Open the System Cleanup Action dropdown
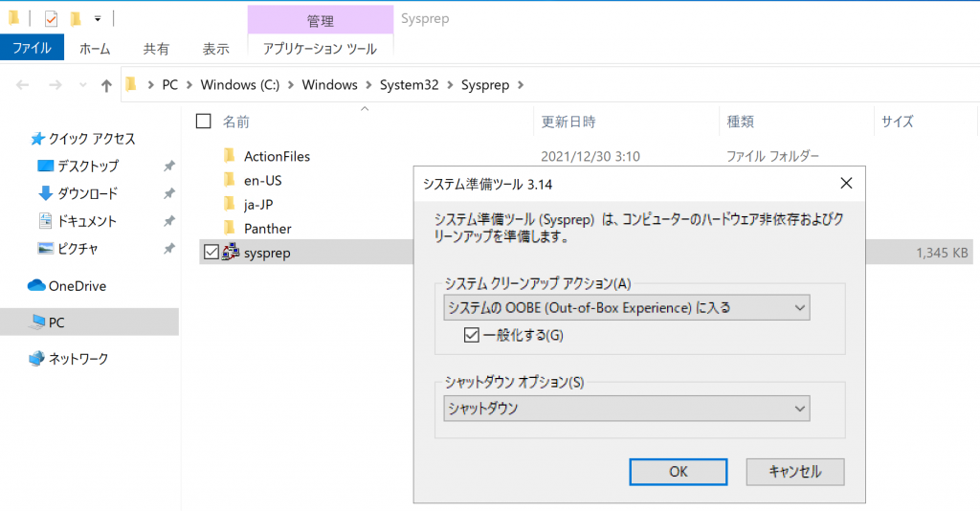This screenshot has height=511, width=980. pyautogui.click(x=626, y=307)
